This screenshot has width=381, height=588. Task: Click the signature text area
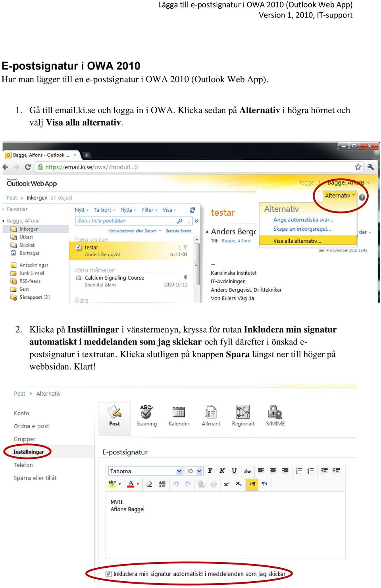(225, 524)
